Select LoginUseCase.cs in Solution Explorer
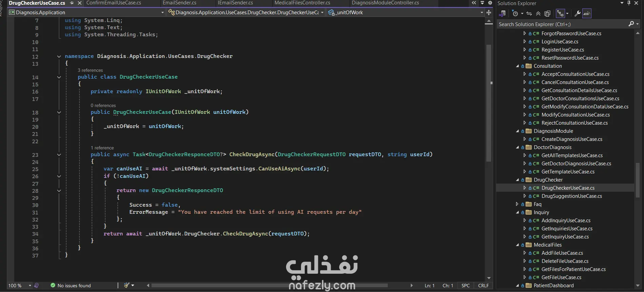The height and width of the screenshot is (292, 644). (x=560, y=42)
